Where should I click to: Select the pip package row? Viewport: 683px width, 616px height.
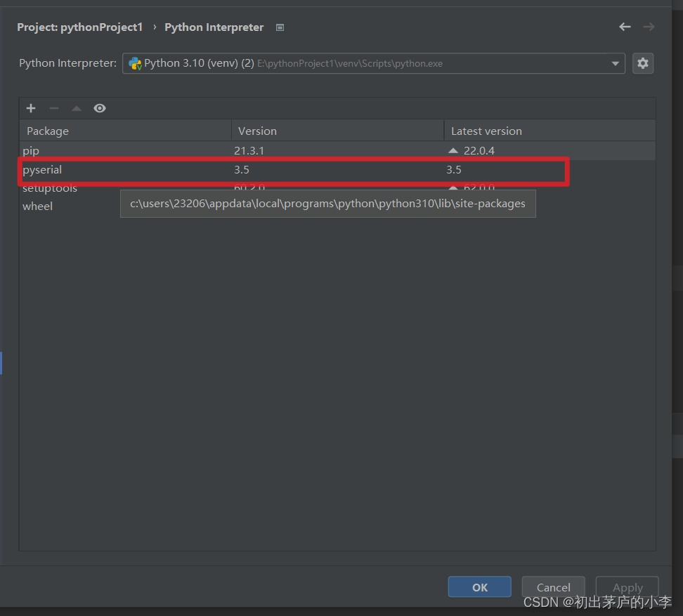point(337,150)
